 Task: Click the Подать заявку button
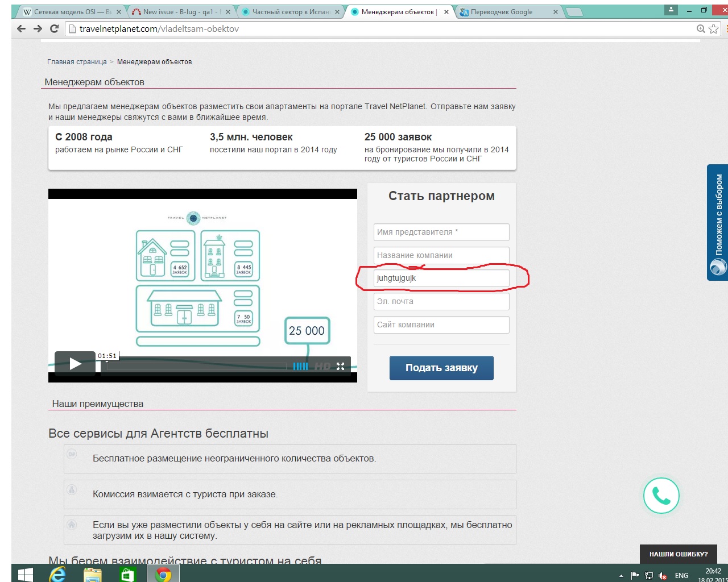[441, 368]
